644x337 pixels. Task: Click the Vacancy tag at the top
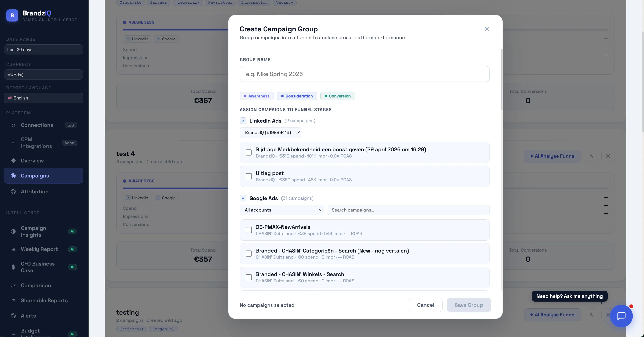(x=285, y=2)
